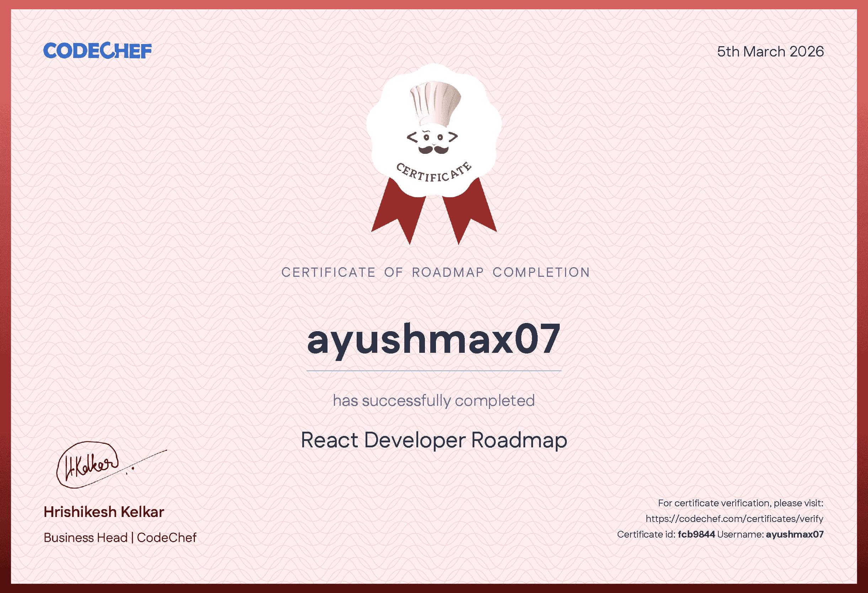Image resolution: width=868 pixels, height=593 pixels.
Task: Click the CodeChef logo
Action: [97, 51]
